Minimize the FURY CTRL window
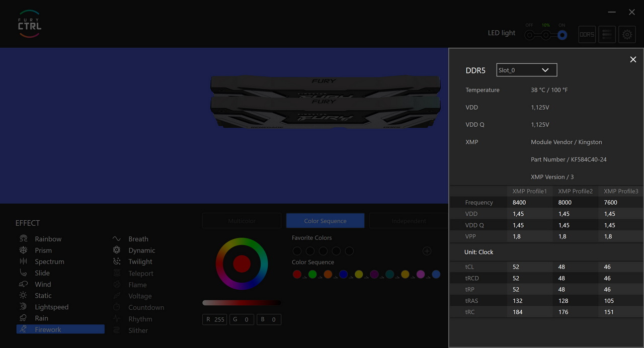This screenshot has height=348, width=644. click(612, 12)
